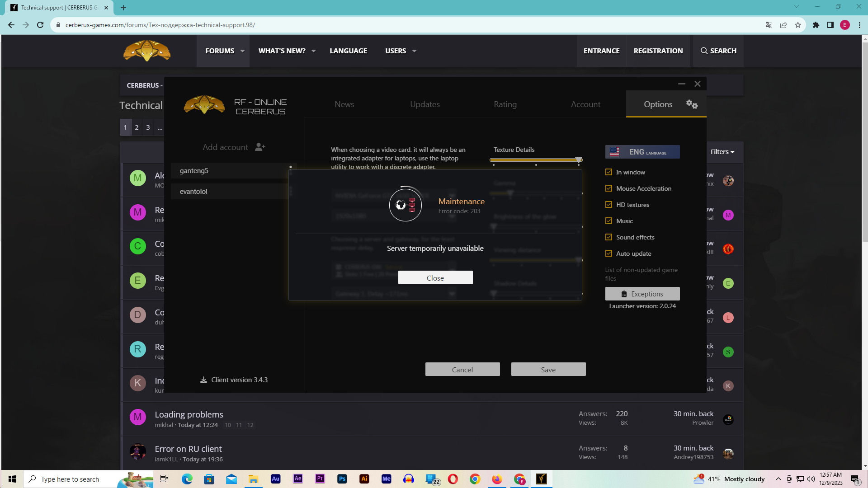868x488 pixels.
Task: Switch to the Account tab
Action: pos(585,104)
